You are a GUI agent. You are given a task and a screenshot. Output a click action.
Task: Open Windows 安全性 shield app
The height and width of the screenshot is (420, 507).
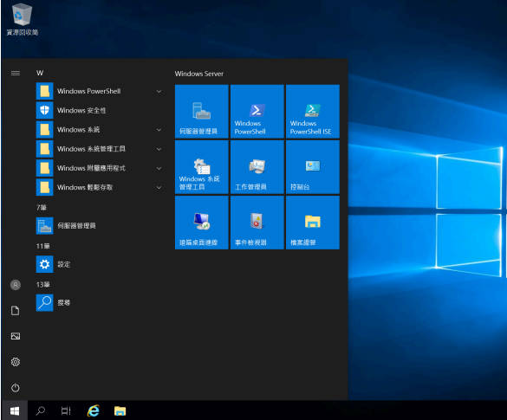tap(101, 111)
